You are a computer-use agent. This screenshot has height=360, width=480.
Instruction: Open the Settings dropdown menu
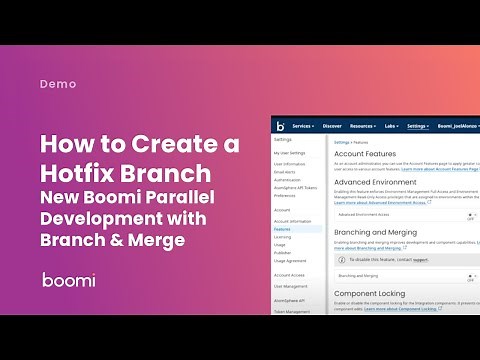[x=418, y=126]
